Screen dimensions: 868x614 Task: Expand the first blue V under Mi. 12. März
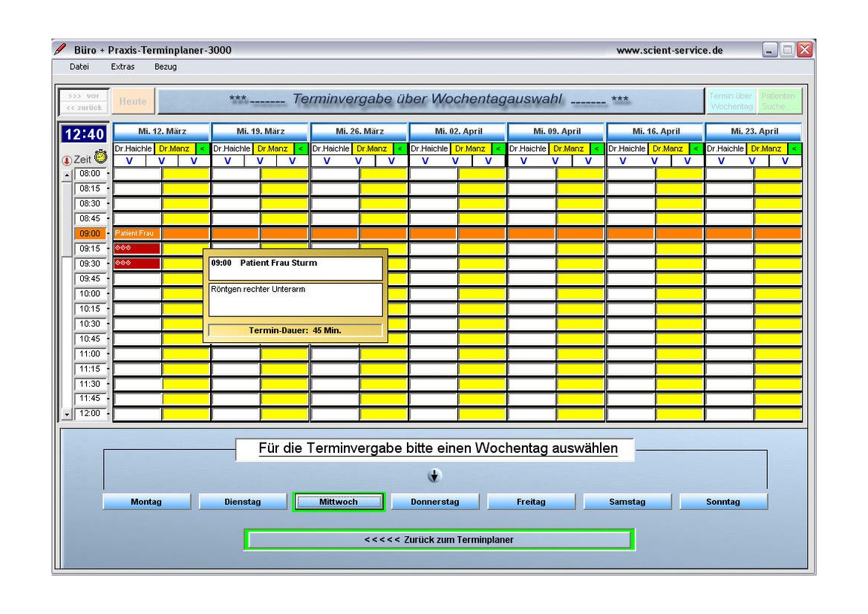[129, 160]
